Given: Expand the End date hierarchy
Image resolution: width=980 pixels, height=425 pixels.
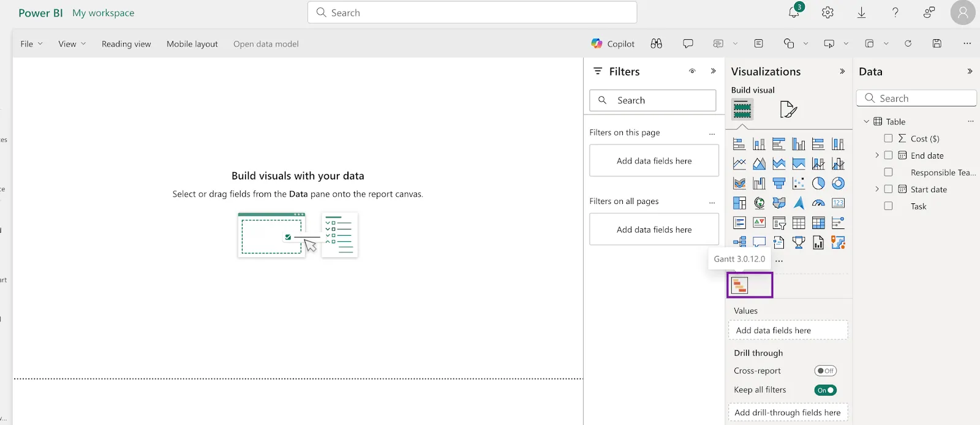Looking at the screenshot, I should point(877,156).
